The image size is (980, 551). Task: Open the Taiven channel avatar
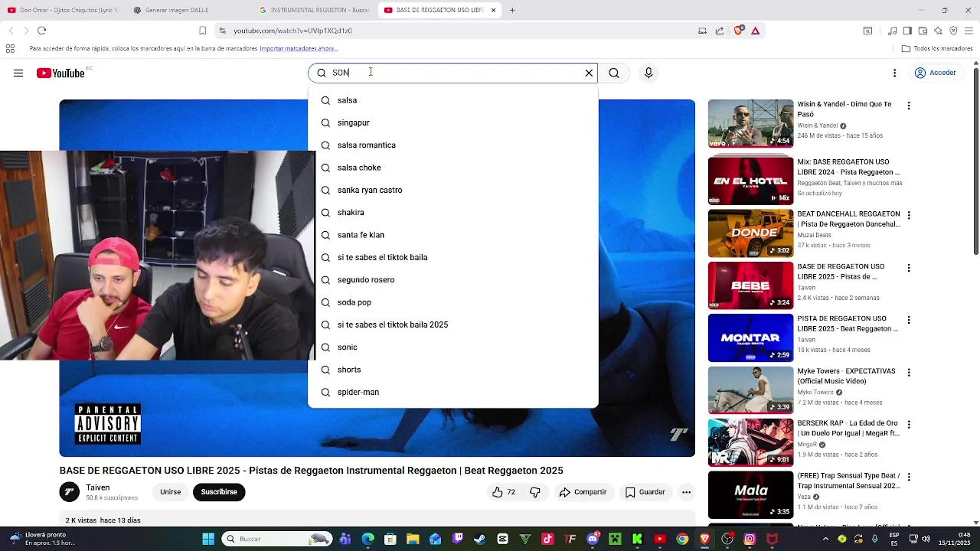click(70, 492)
